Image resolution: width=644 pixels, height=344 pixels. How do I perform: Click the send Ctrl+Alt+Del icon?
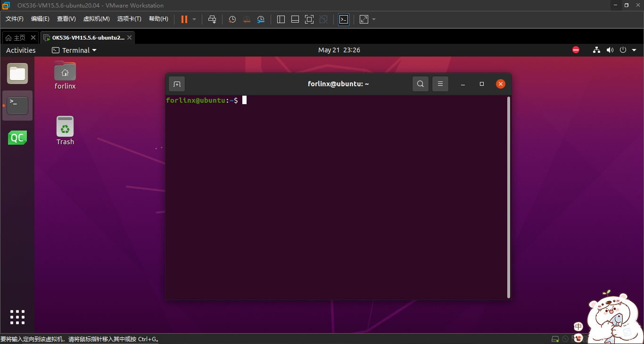pos(212,19)
